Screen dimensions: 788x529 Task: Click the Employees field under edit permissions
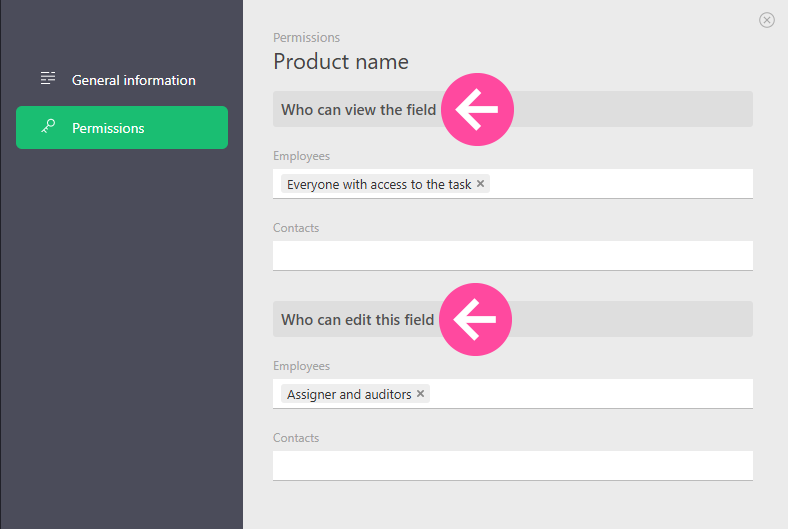(590, 394)
